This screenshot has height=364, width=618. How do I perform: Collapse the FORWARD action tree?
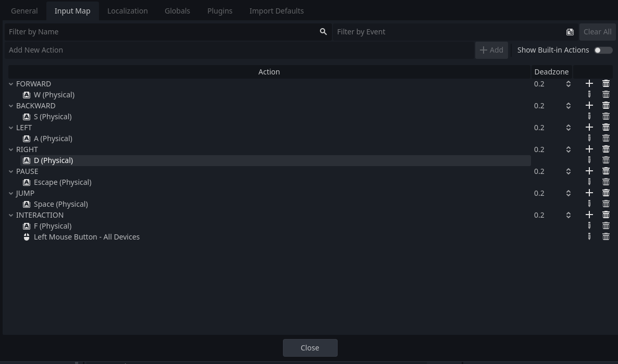pyautogui.click(x=11, y=84)
